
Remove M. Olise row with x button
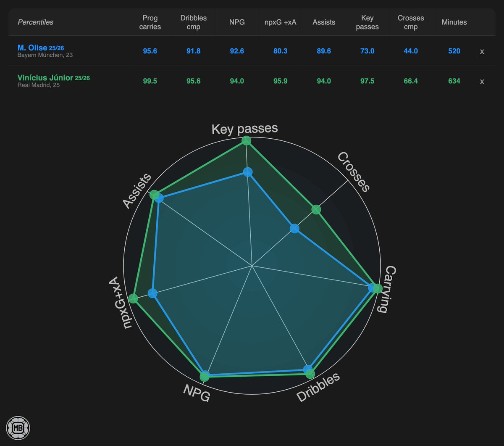[x=482, y=51]
